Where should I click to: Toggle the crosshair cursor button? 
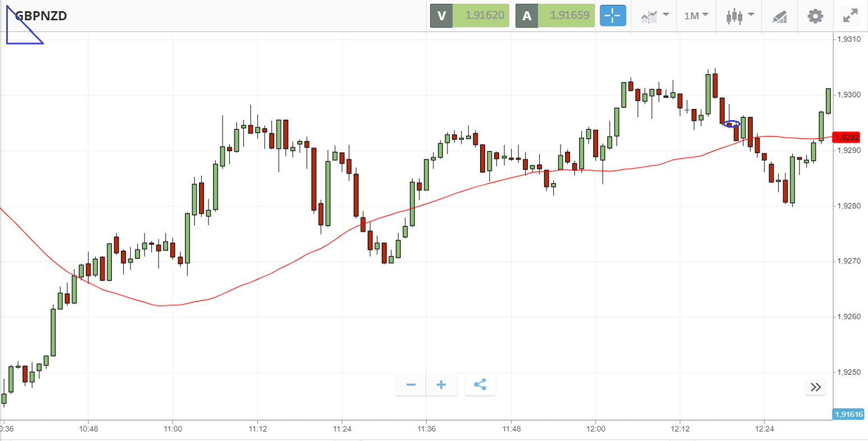[x=613, y=16]
